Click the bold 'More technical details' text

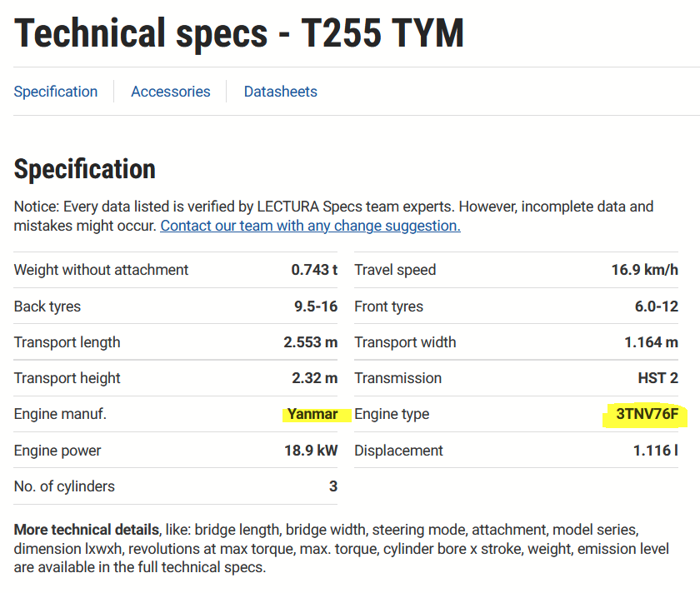tap(86, 530)
